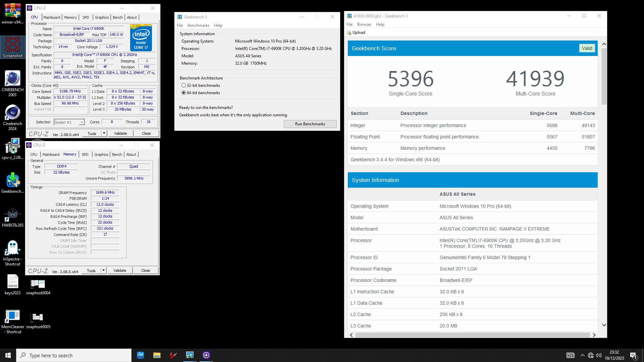The image size is (644, 362).
Task: Click Validate in CPU-Z Memory window
Action: pos(120,270)
